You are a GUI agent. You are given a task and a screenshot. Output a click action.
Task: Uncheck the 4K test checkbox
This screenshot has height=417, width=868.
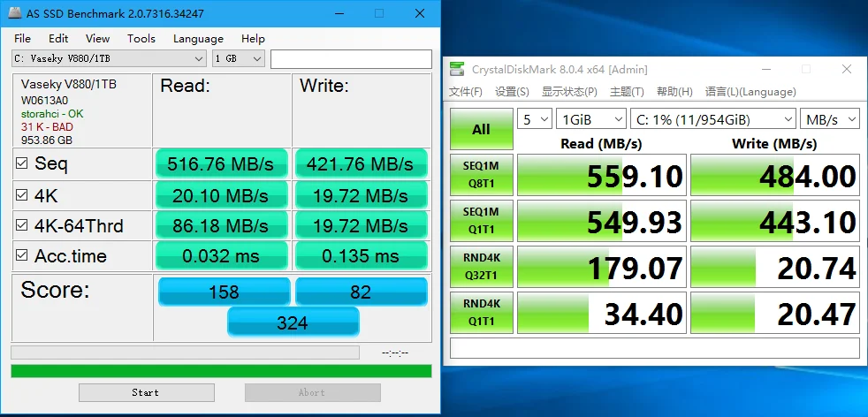click(21, 195)
